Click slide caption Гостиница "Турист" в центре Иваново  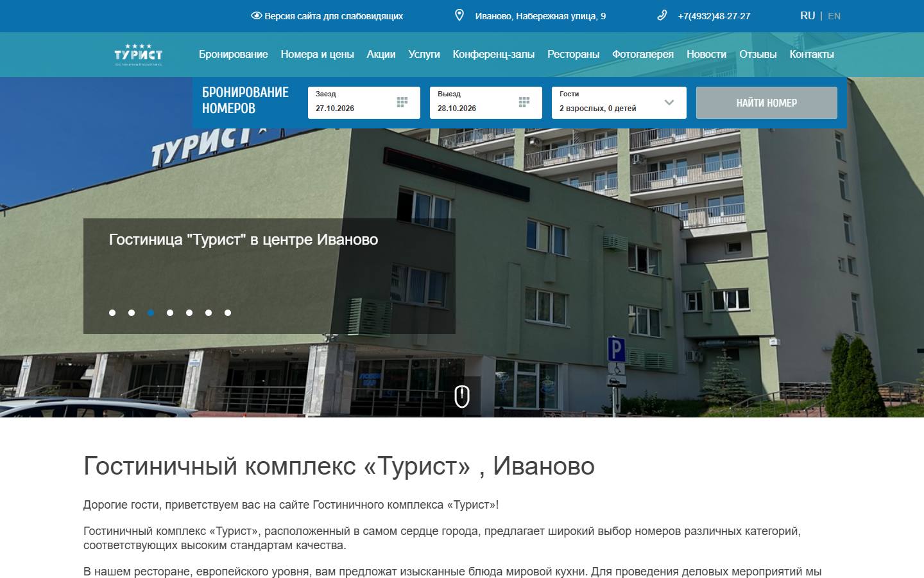243,240
